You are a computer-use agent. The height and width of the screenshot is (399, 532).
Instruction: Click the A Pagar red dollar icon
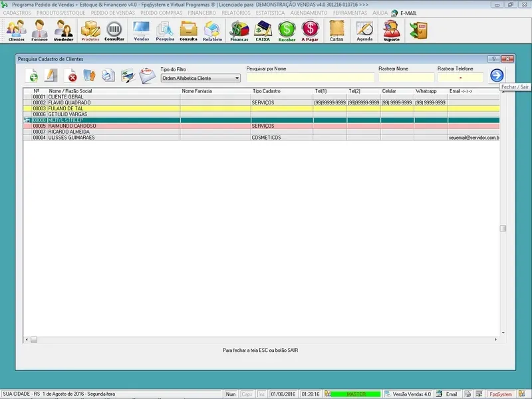[310, 30]
